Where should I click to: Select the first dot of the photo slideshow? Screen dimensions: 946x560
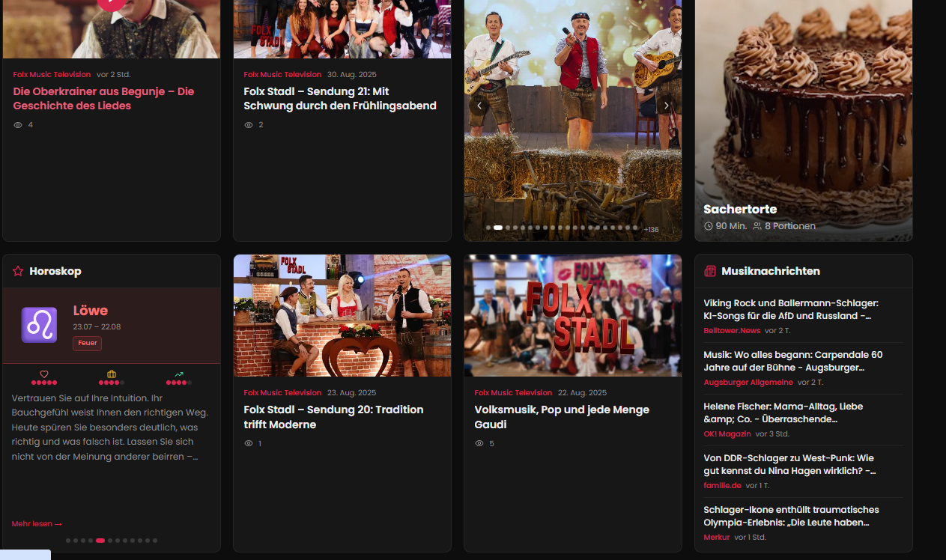(488, 228)
